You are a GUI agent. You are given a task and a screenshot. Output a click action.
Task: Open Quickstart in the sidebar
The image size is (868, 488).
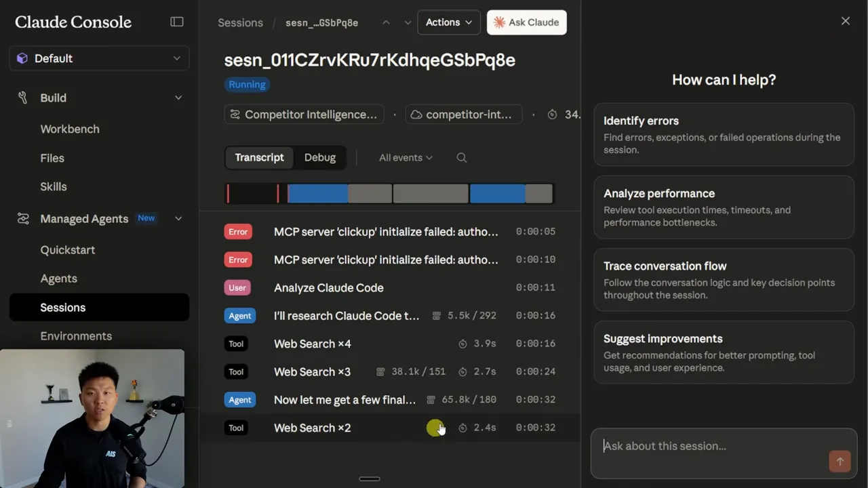point(68,249)
